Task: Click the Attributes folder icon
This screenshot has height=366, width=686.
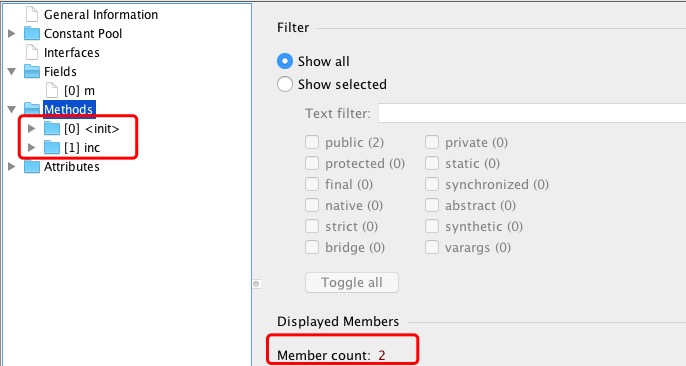Action: coord(32,167)
